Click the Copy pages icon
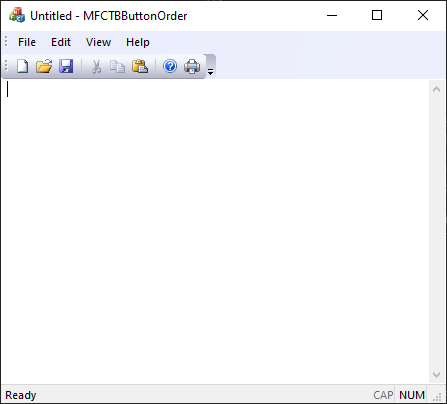This screenshot has width=447, height=404. pyautogui.click(x=117, y=66)
